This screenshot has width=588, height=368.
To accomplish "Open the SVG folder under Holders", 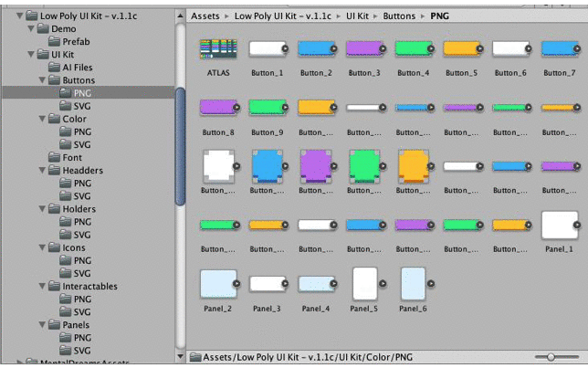I will tap(76, 235).
